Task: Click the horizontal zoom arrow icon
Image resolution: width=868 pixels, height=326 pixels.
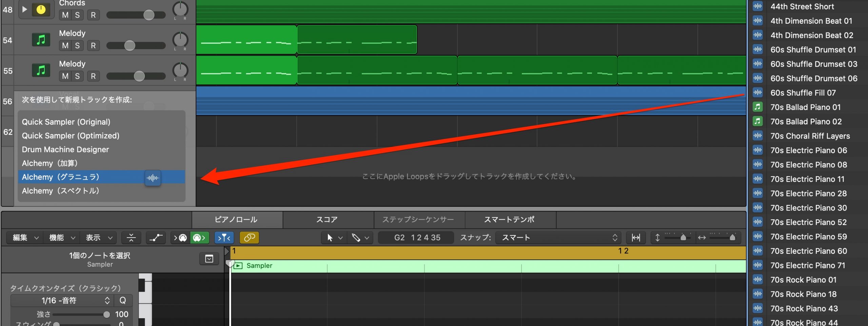Action: [702, 238]
